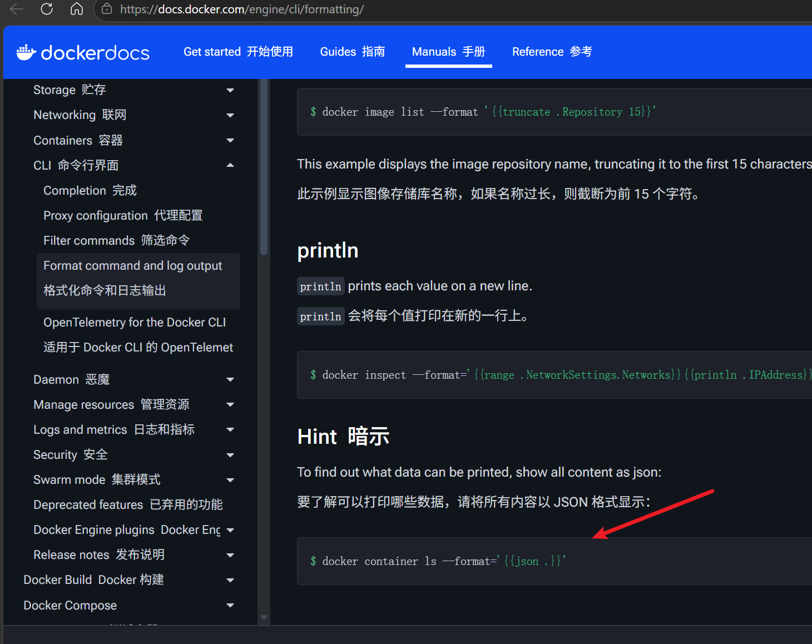The image size is (812, 644).
Task: Open the CLI sidebar entry
Action: tap(76, 165)
